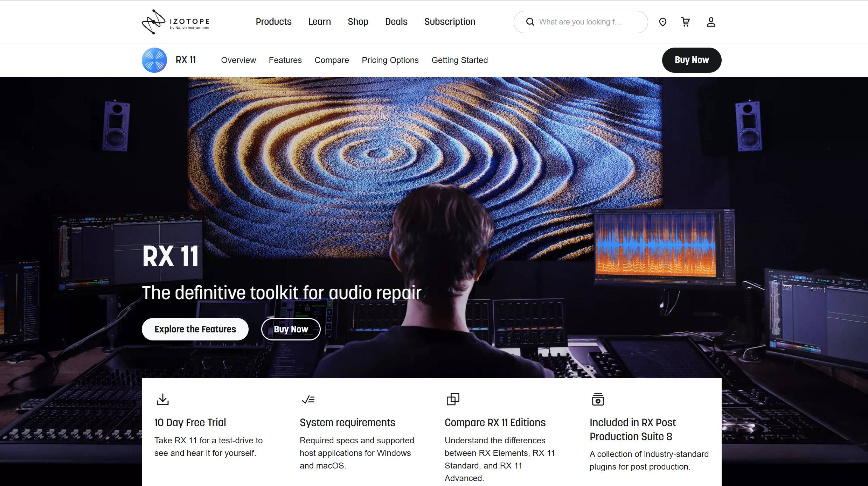Go to the Compare section tab

pos(332,60)
